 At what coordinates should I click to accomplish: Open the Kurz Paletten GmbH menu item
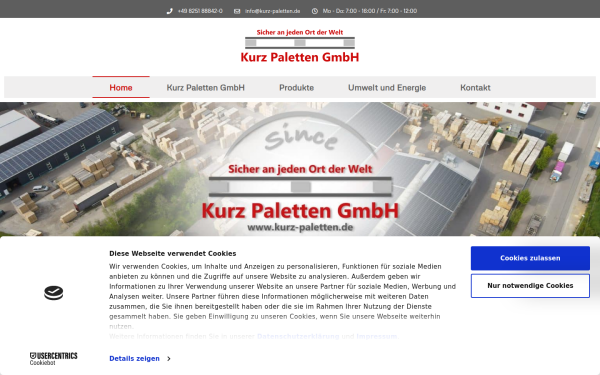click(x=205, y=87)
